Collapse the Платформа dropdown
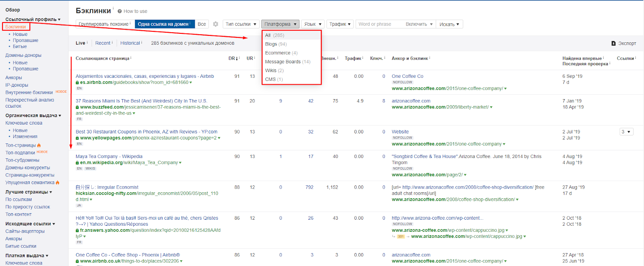Viewport: 644px width, 266px height. click(280, 24)
